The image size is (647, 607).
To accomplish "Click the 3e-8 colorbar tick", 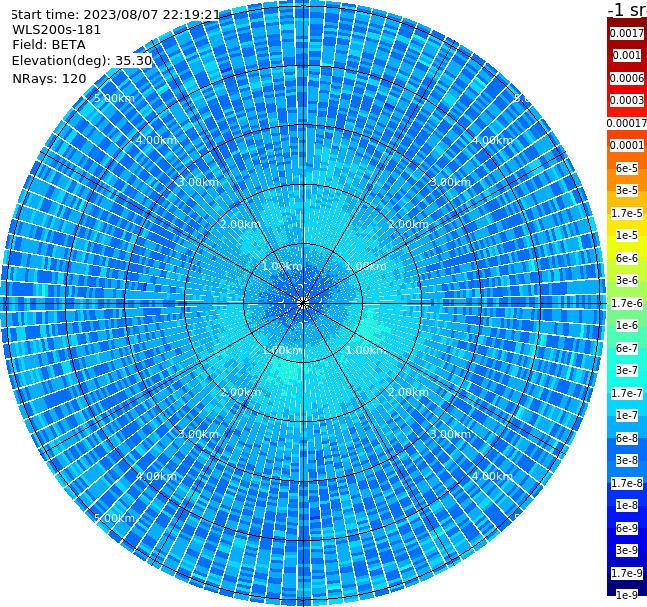I will [627, 460].
